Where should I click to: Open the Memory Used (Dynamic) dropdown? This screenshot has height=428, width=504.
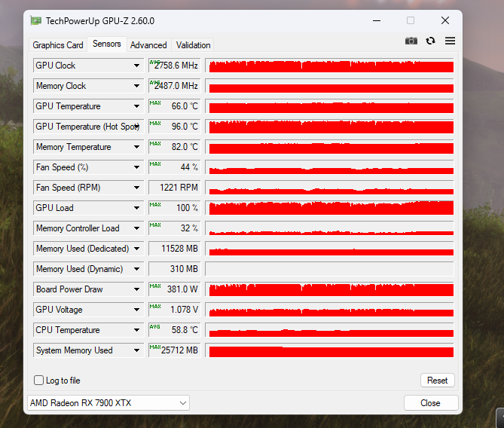pos(88,269)
